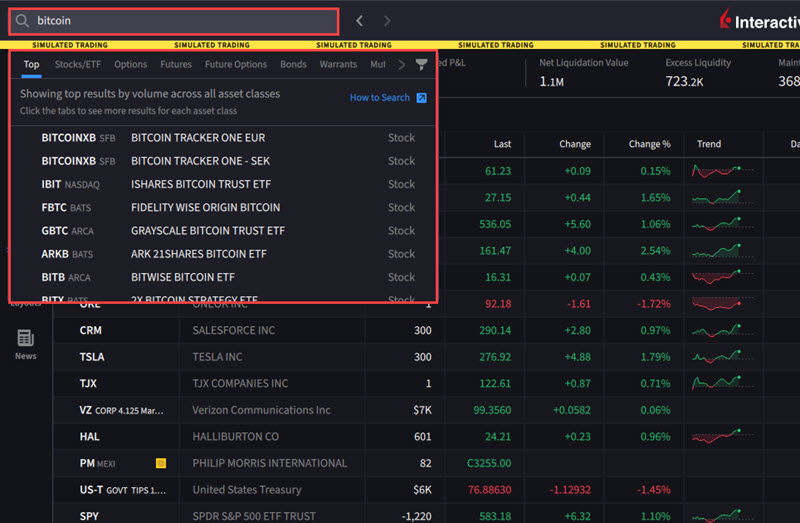Open the Options results tab
Screen dimensions: 800x523
click(131, 65)
